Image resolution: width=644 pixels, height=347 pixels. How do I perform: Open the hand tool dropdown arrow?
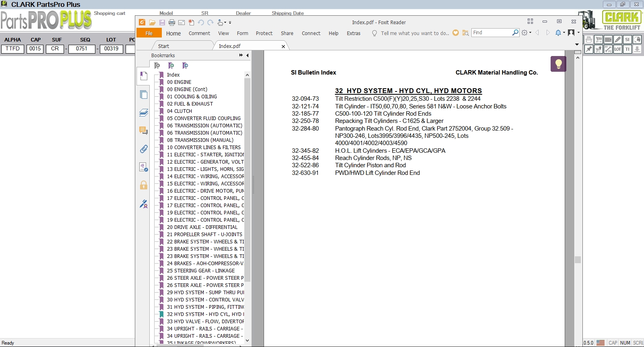pyautogui.click(x=225, y=23)
